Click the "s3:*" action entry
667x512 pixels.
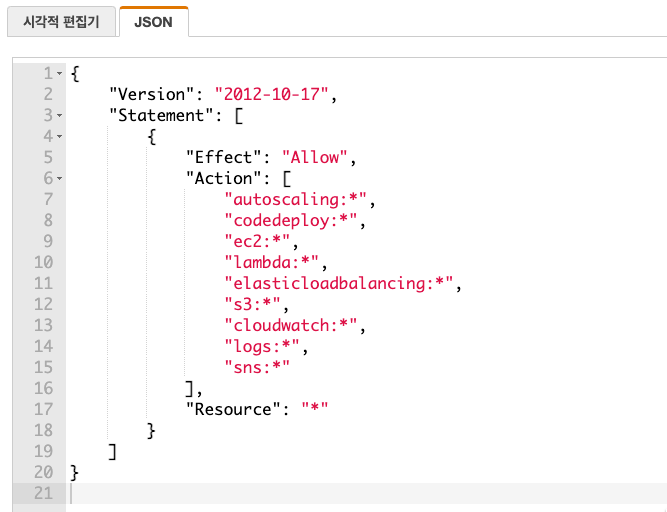[x=253, y=304]
